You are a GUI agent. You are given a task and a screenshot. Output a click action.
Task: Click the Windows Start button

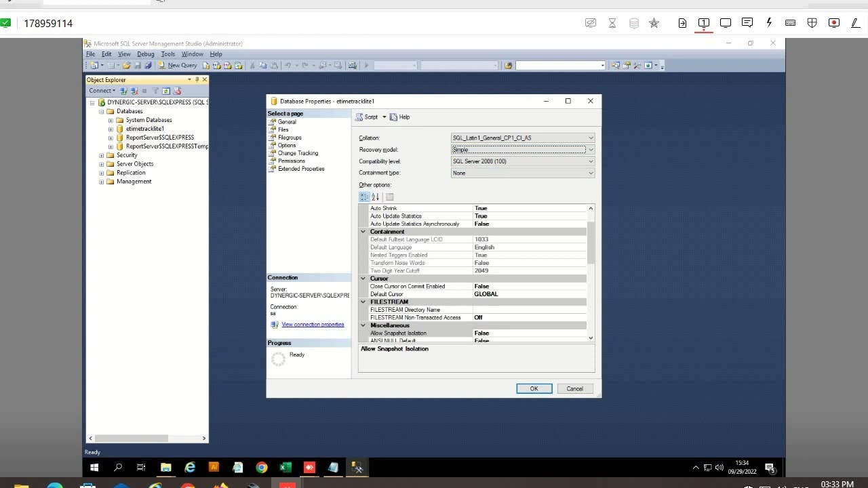(94, 468)
